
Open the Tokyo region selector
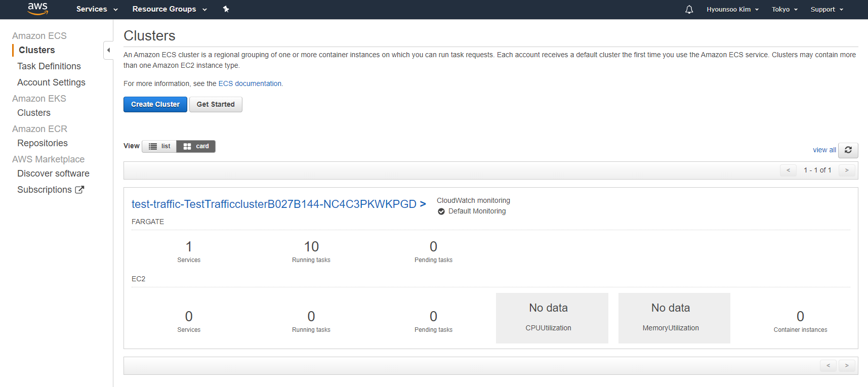click(784, 10)
